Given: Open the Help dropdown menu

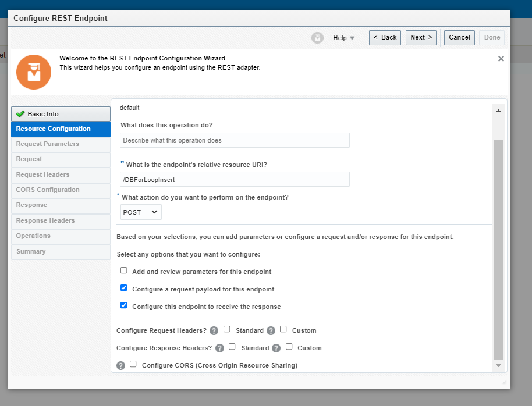Looking at the screenshot, I should pos(343,37).
